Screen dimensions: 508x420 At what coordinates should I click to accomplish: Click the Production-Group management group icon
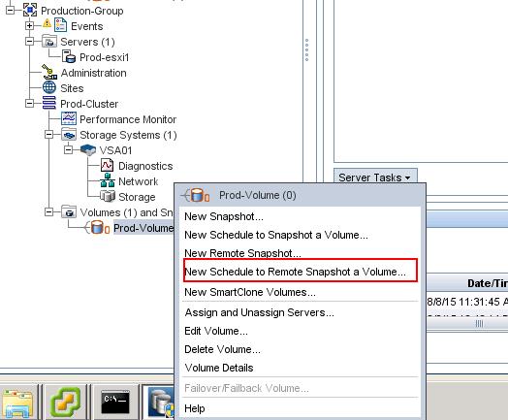point(30,11)
